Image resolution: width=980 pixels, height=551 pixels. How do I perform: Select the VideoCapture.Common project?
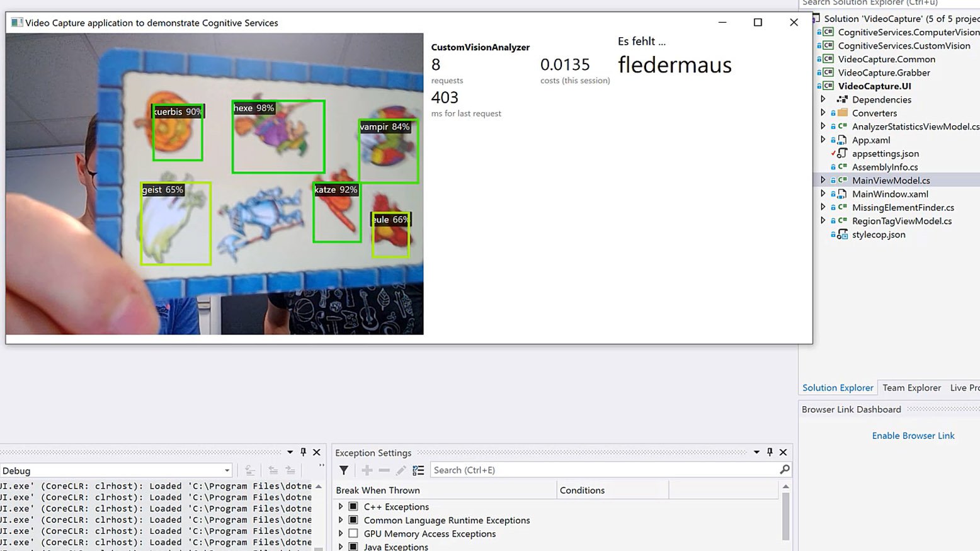(x=886, y=59)
